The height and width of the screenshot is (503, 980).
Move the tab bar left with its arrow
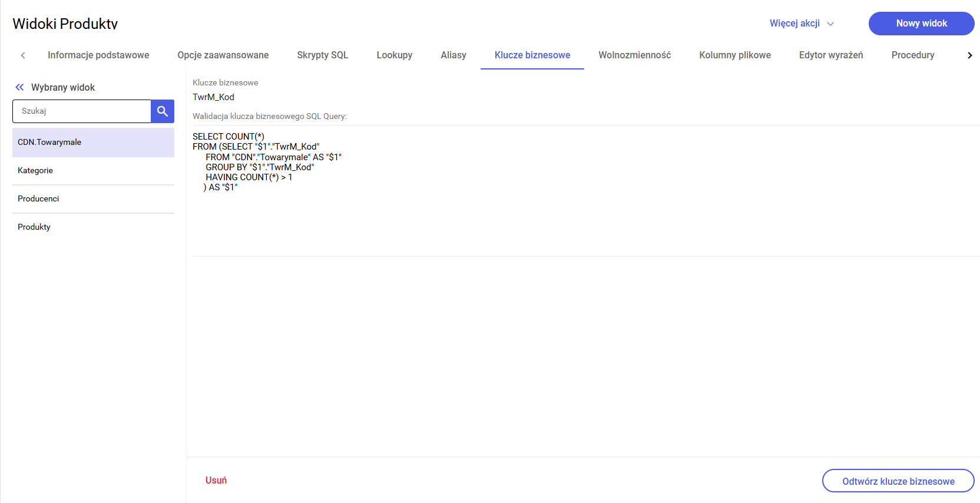23,55
